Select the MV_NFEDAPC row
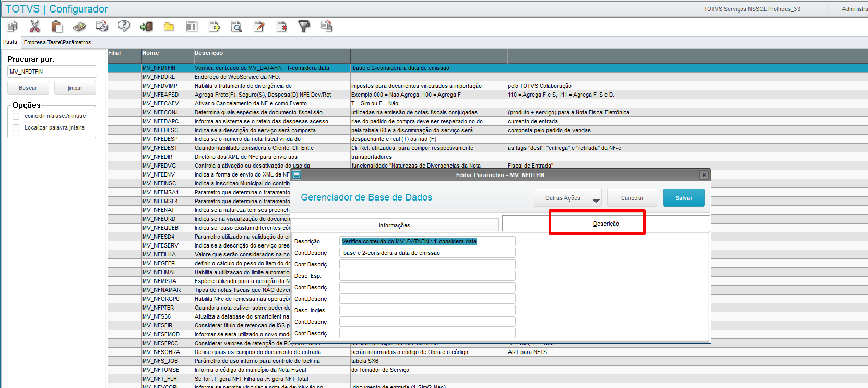This screenshot has height=388, width=868. tap(487, 121)
